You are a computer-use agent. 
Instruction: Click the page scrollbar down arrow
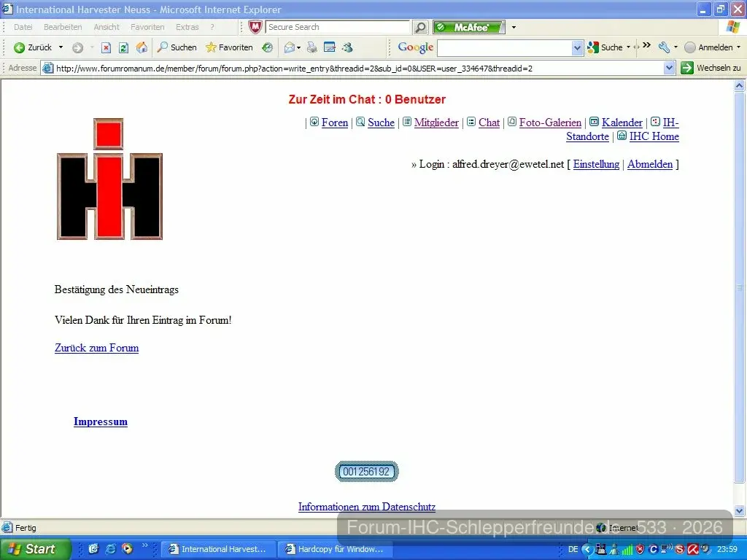coord(740,510)
